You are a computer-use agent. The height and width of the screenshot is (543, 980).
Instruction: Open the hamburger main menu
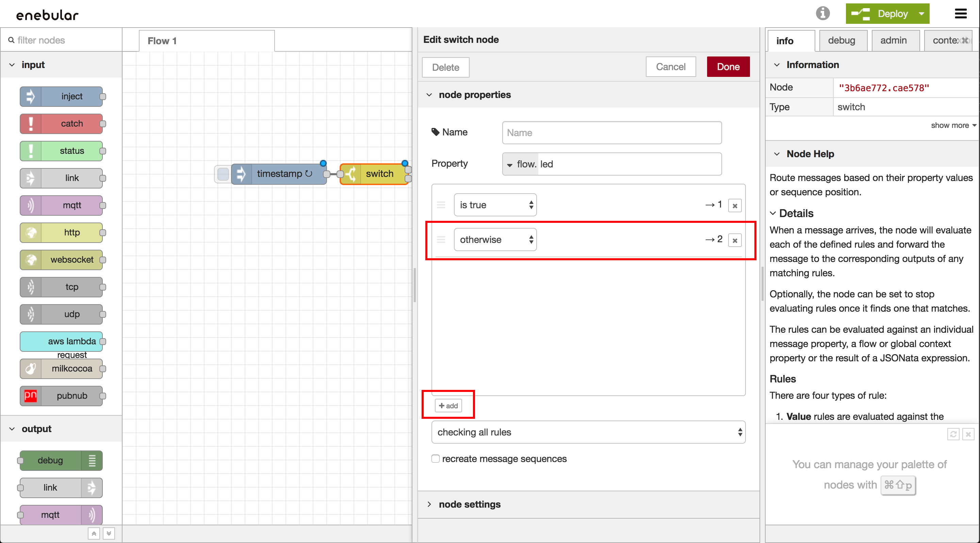[x=960, y=14]
